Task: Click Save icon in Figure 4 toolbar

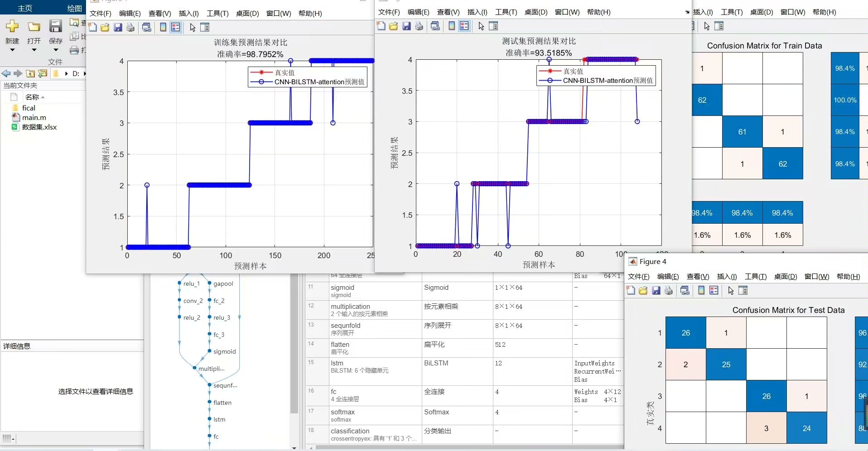Action: coord(656,291)
